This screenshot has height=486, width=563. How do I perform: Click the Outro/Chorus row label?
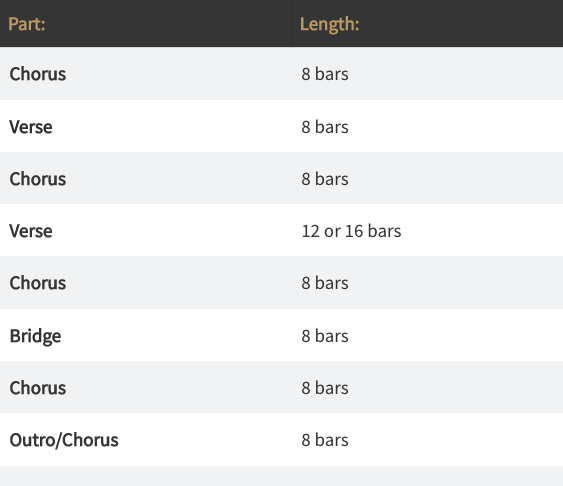point(64,440)
